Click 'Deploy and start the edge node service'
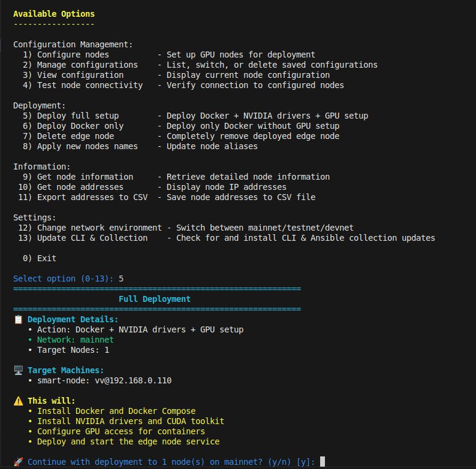Screen dimensions: 476x469 coord(128,441)
